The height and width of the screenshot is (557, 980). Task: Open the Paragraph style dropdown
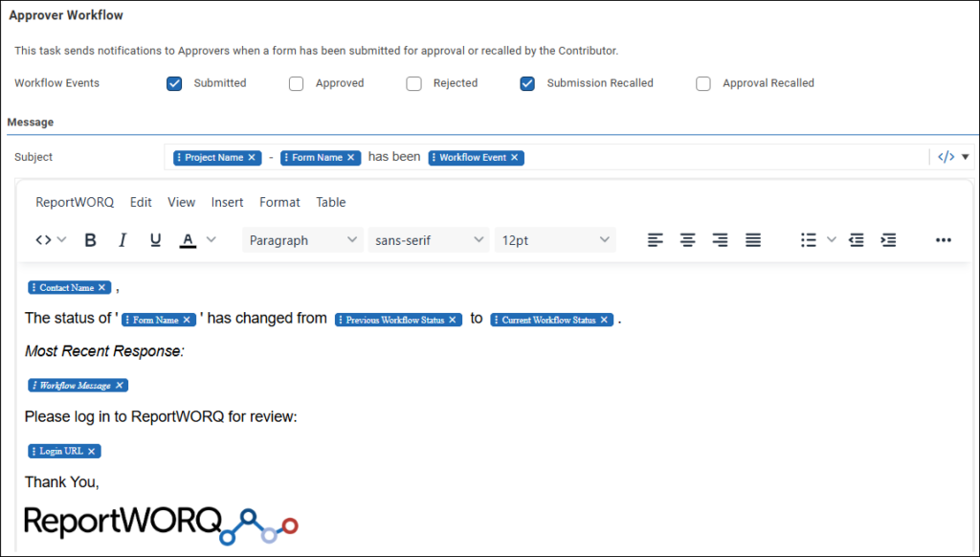click(302, 240)
